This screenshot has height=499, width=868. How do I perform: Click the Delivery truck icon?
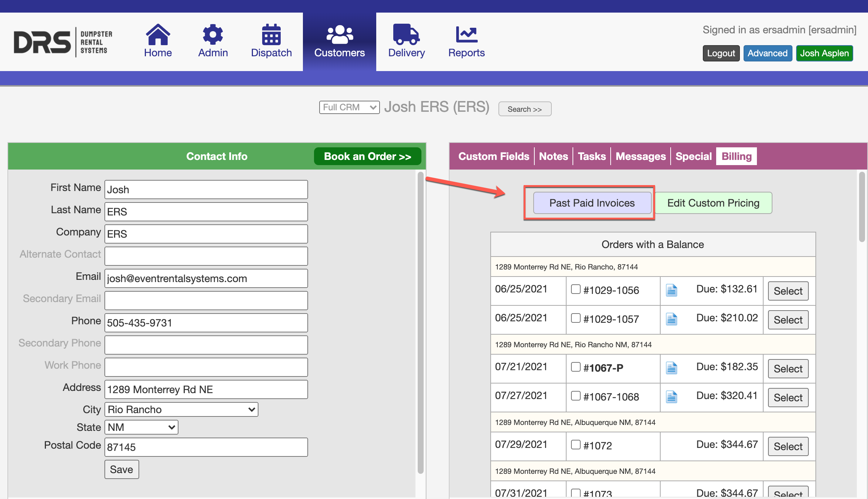click(x=406, y=35)
